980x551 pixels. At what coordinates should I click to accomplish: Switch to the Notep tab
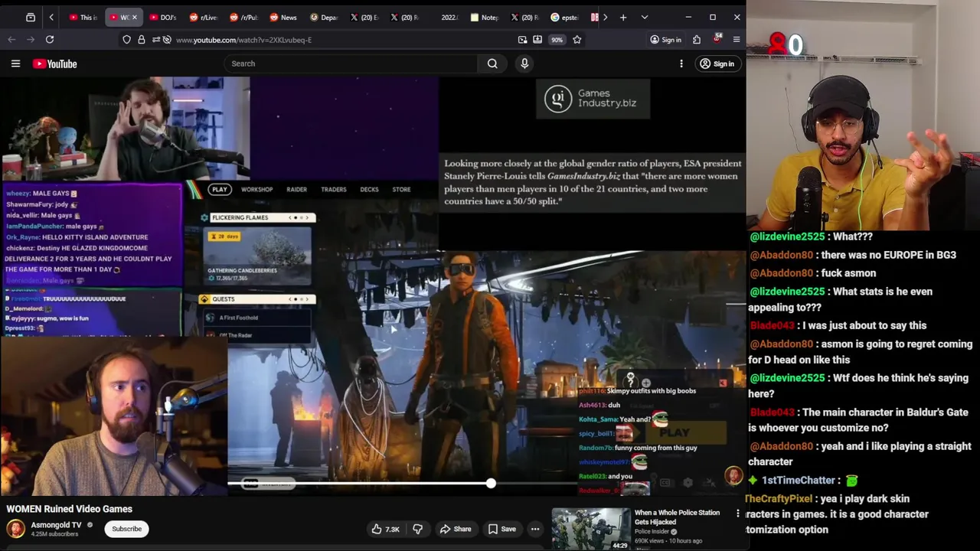[484, 17]
